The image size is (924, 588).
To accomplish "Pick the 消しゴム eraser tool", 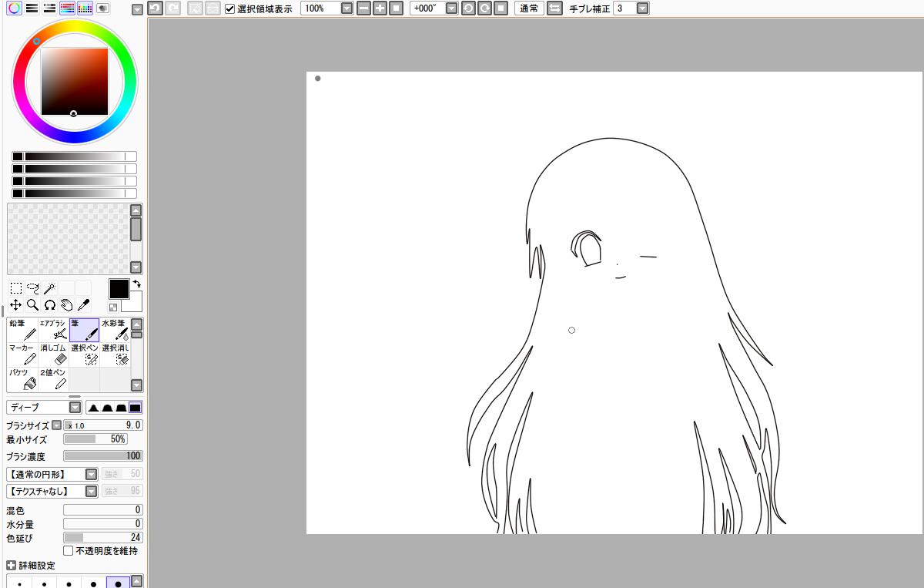I will (x=53, y=354).
